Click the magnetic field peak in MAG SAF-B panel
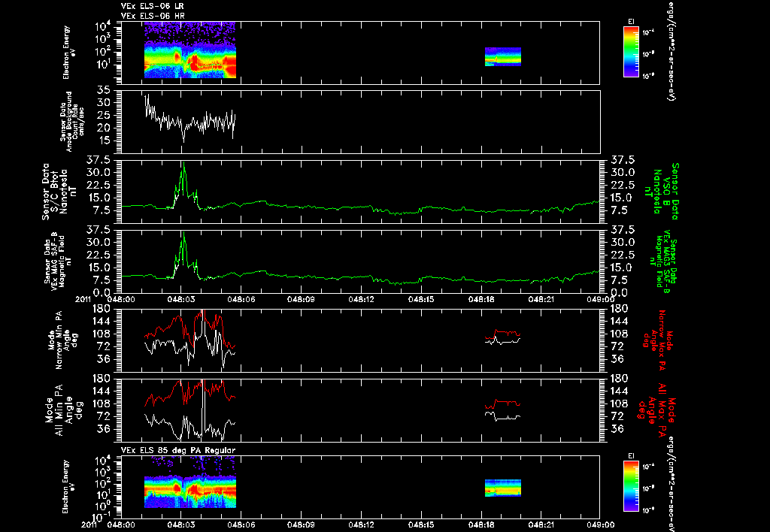 coord(183,249)
